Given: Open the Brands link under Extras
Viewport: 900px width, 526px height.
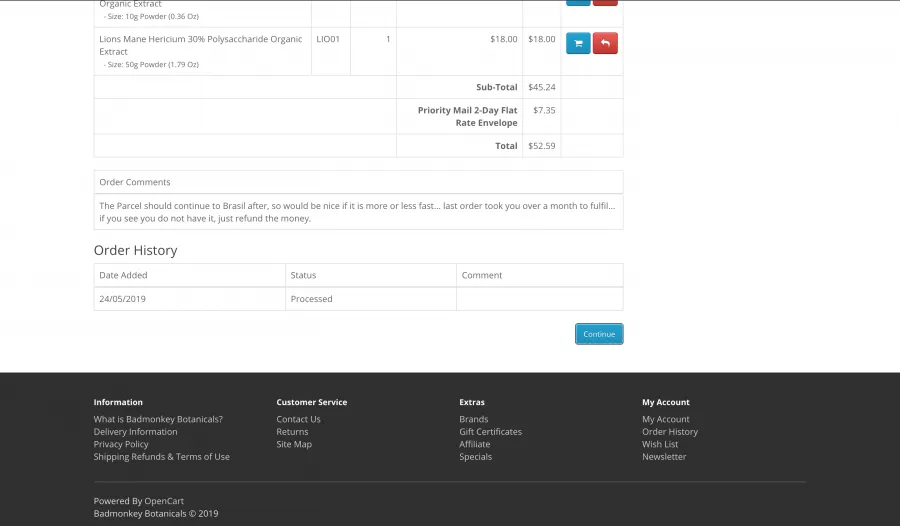Looking at the screenshot, I should point(473,419).
